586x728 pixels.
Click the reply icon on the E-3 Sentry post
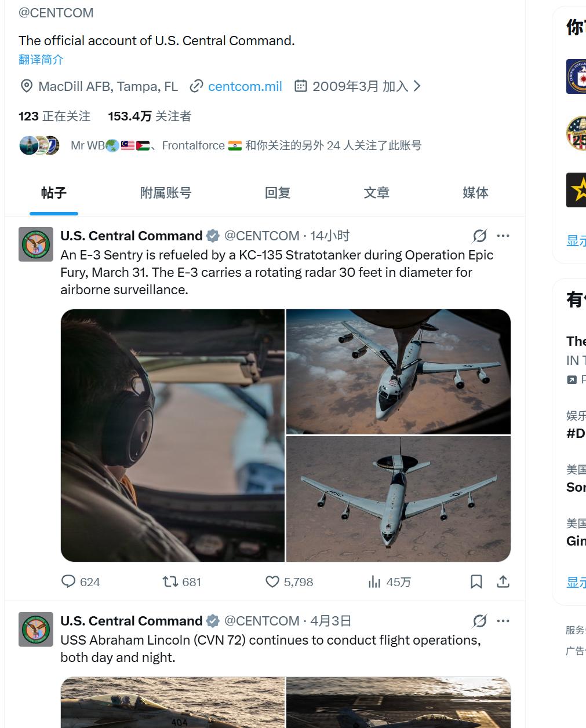tap(68, 581)
